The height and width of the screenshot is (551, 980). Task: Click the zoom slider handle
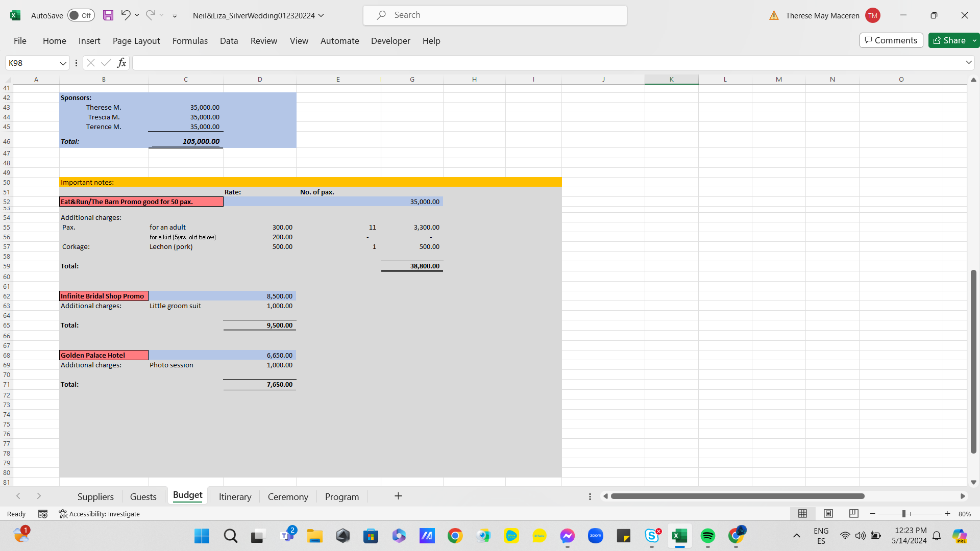[x=903, y=514]
